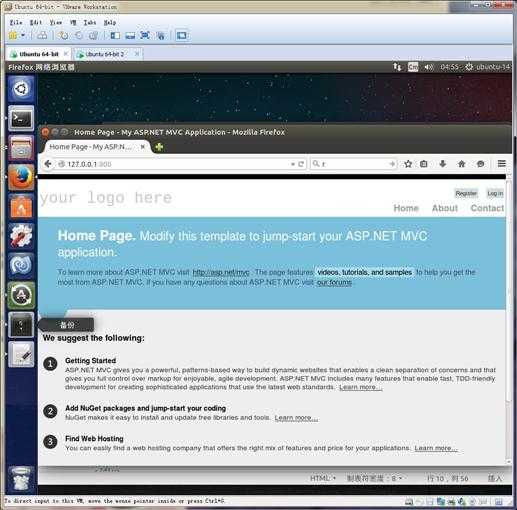The image size is (517, 510).
Task: Open Ubuntu Software Center launcher icon
Action: pos(21,206)
